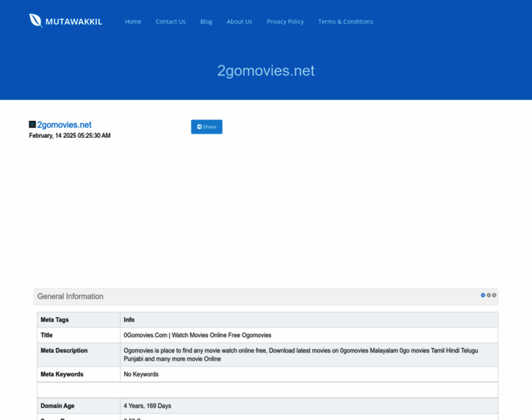Click the blue Share button
This screenshot has height=420, width=532.
(x=206, y=127)
